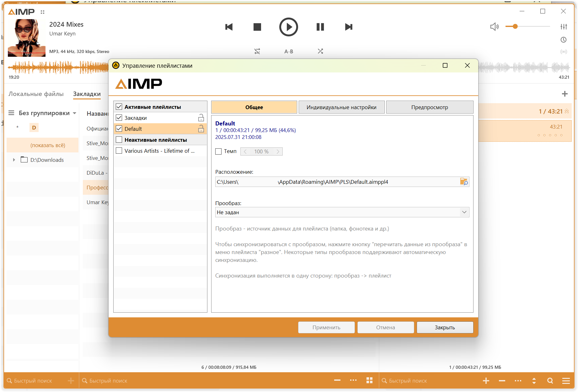Add files with the playlist plus icon
The height and width of the screenshot is (392, 578).
(x=486, y=381)
